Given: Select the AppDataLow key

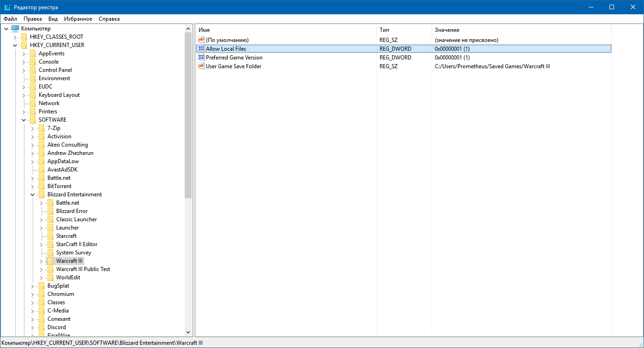Looking at the screenshot, I should [63, 161].
